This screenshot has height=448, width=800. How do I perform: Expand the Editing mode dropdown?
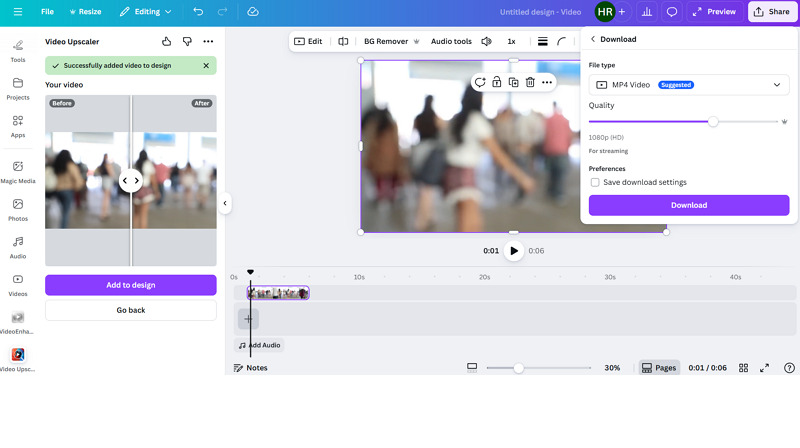145,12
